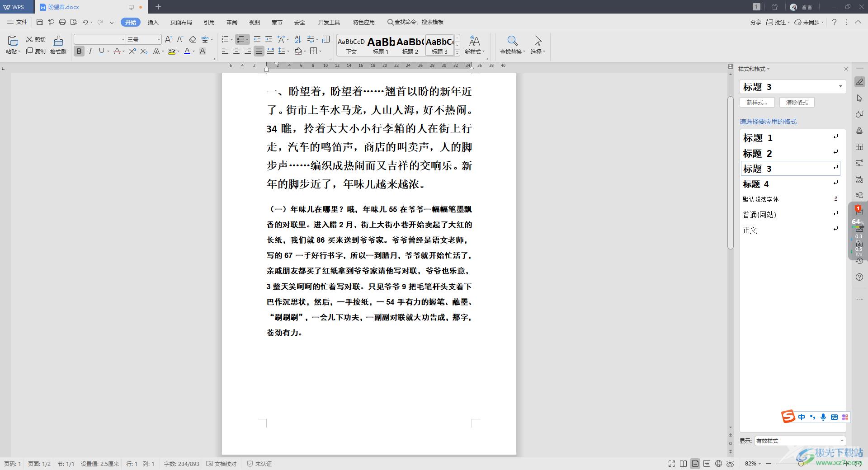Center align the text
868x470 pixels.
tap(236, 52)
